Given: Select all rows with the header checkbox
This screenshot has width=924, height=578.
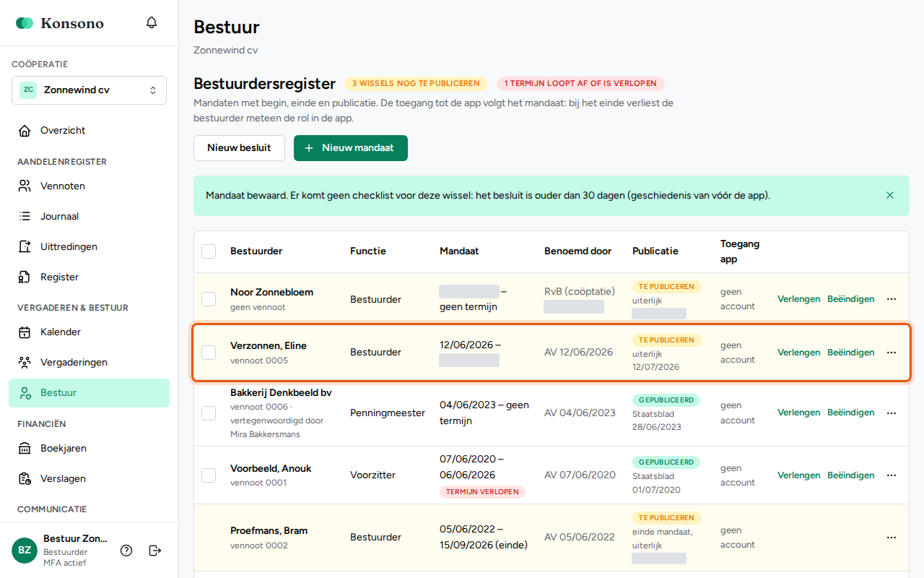Looking at the screenshot, I should (x=209, y=251).
